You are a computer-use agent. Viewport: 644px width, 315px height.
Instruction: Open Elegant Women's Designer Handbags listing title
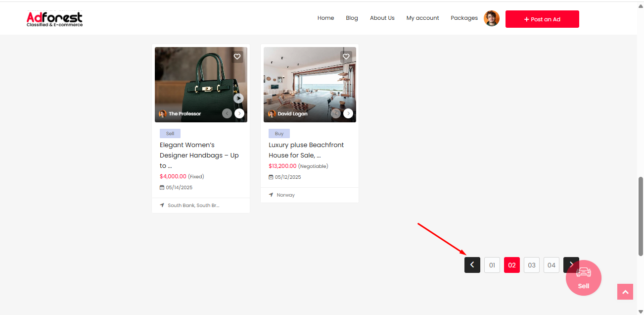pyautogui.click(x=199, y=155)
